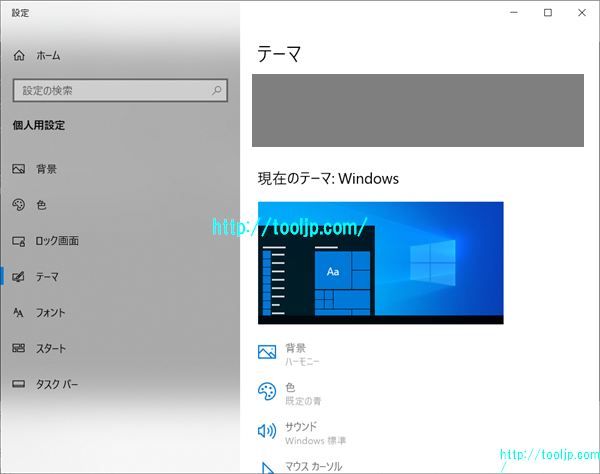Click the 背景 image icon under theme preview
This screenshot has width=600, height=474.
[x=267, y=352]
